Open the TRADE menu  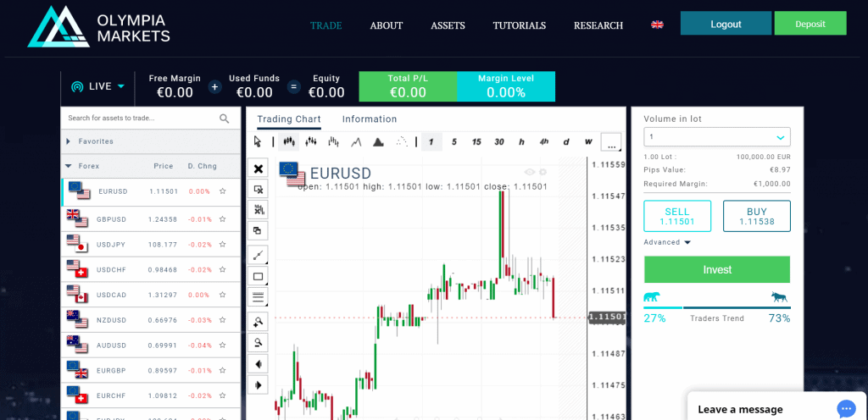pyautogui.click(x=326, y=25)
